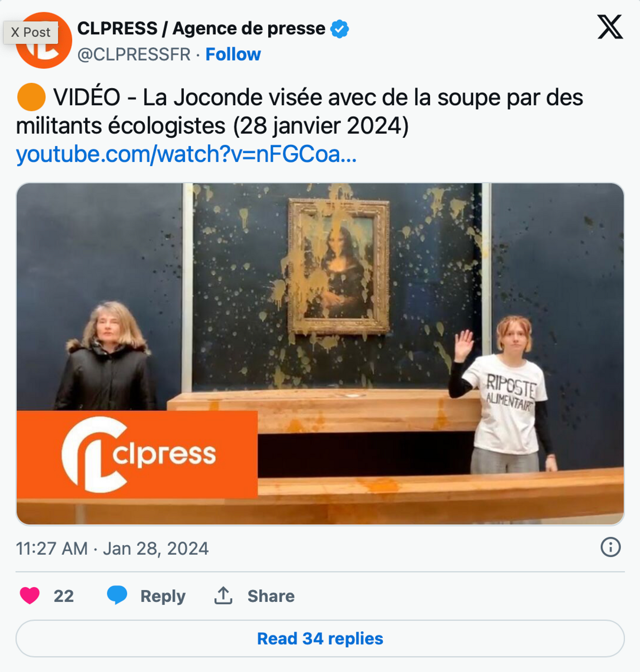Click the X logo icon

pyautogui.click(x=610, y=27)
